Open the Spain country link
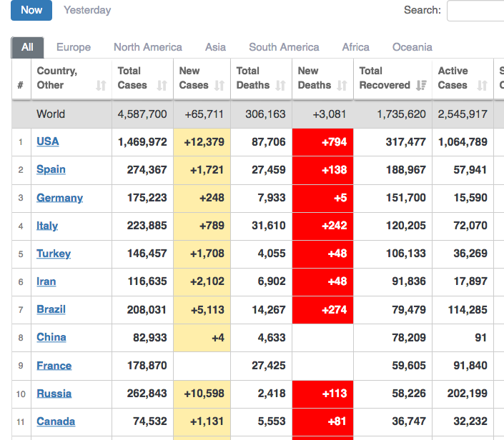This screenshot has width=504, height=440. coord(51,169)
